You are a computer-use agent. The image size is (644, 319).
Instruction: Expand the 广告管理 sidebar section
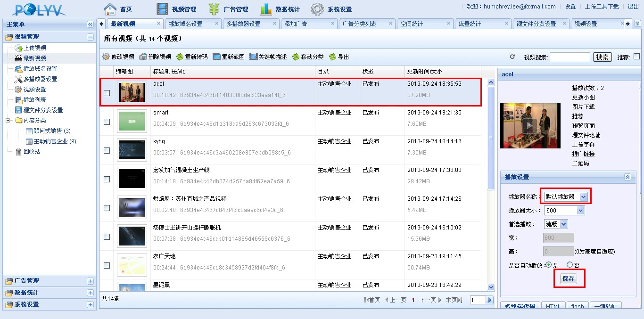(90, 281)
